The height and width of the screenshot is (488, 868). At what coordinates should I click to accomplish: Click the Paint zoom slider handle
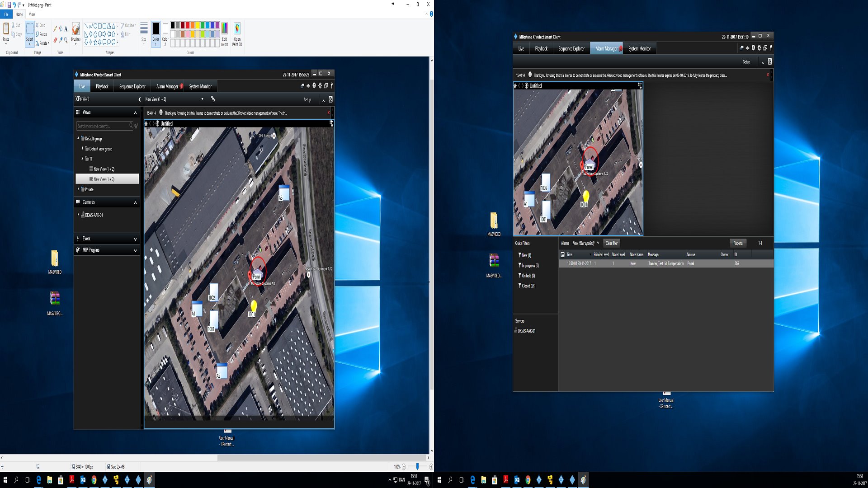tap(417, 466)
